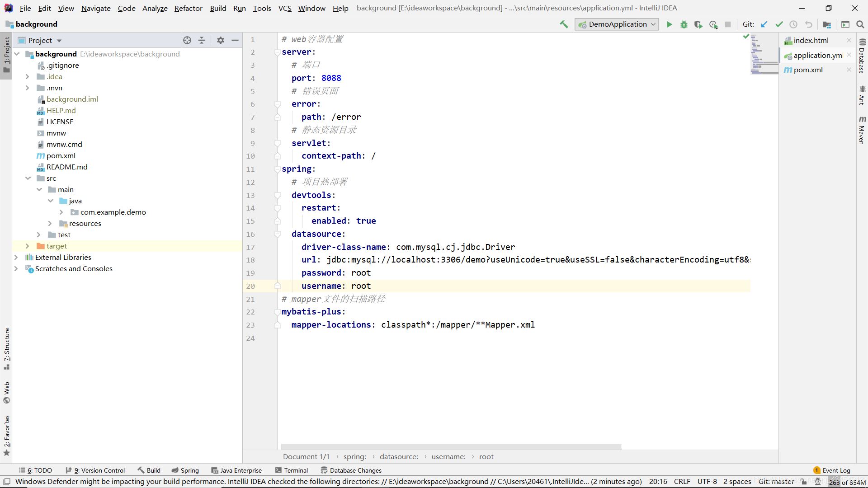Collapse all nodes in Project panel
The width and height of the screenshot is (868, 488).
[x=202, y=40]
